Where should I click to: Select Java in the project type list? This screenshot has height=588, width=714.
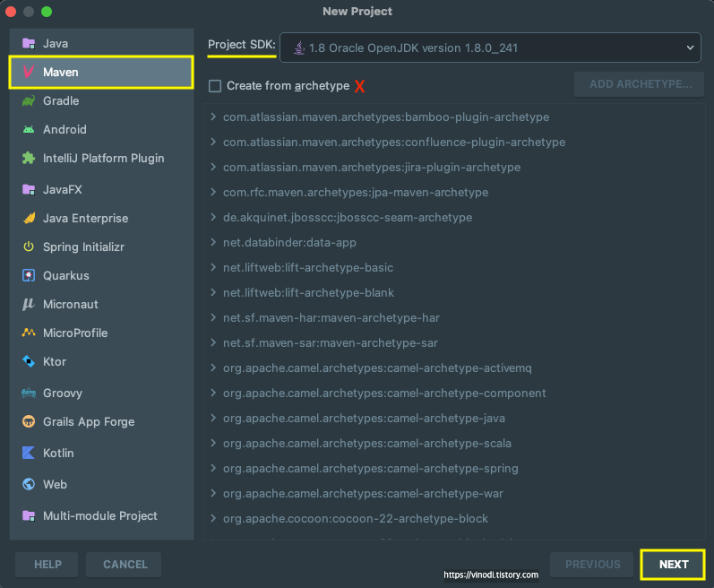click(101, 44)
